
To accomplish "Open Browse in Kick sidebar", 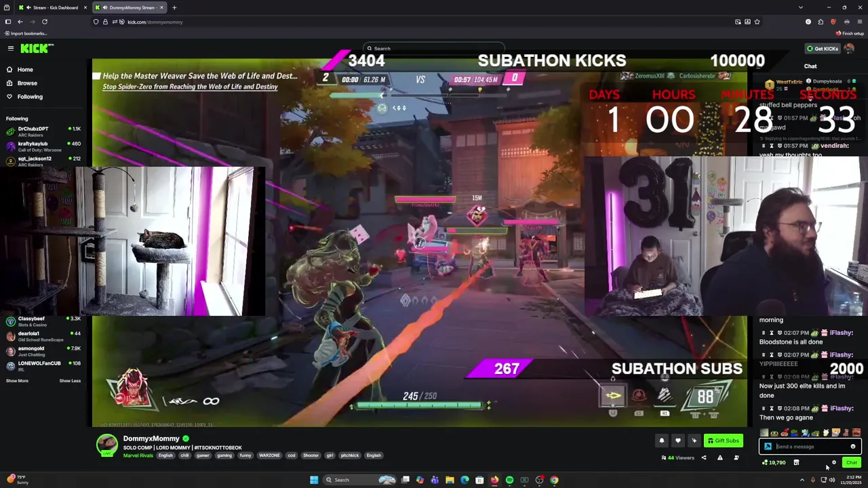I will pos(27,83).
